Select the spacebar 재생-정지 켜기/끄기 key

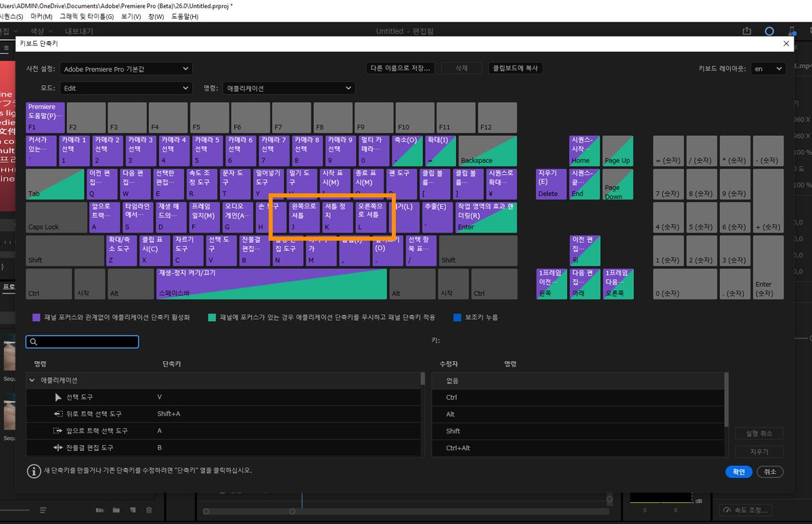271,284
